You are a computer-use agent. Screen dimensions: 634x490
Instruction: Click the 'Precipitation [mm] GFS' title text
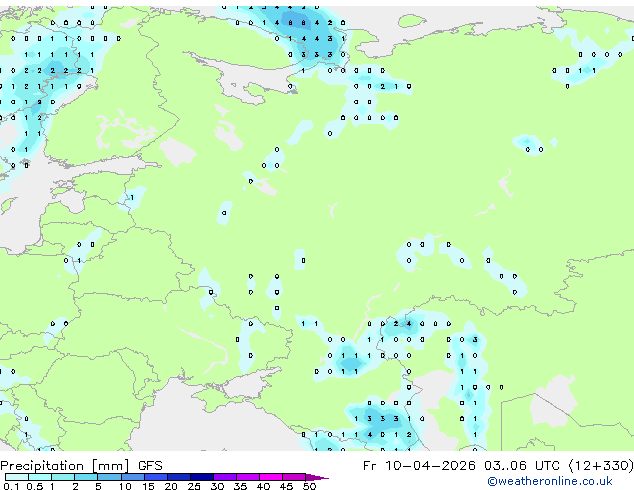81,466
